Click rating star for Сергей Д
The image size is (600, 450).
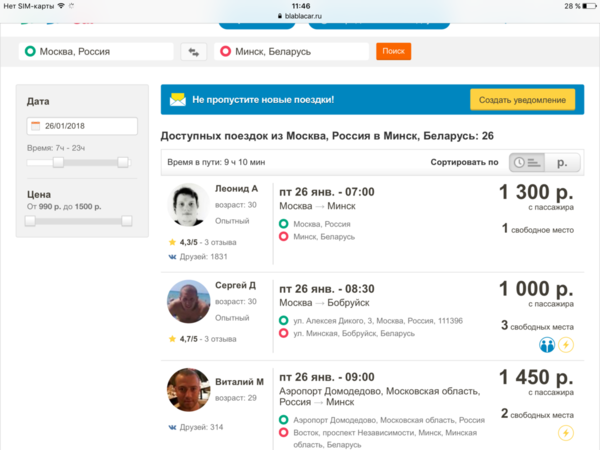172,339
